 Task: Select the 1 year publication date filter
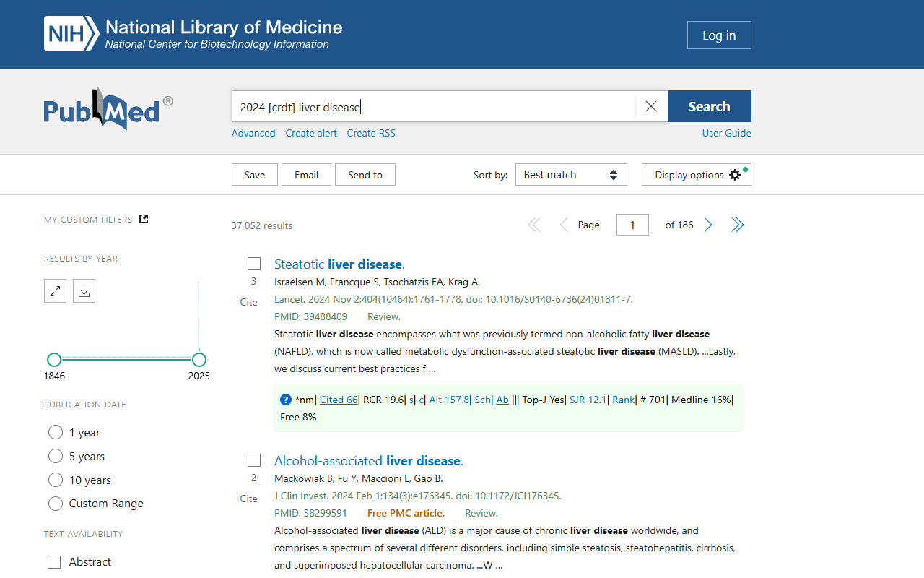tap(55, 431)
